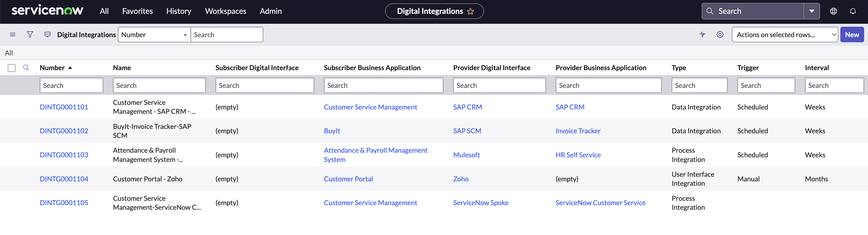The height and width of the screenshot is (235, 868).
Task: Click the list Search box beside Number
Action: [x=227, y=34]
